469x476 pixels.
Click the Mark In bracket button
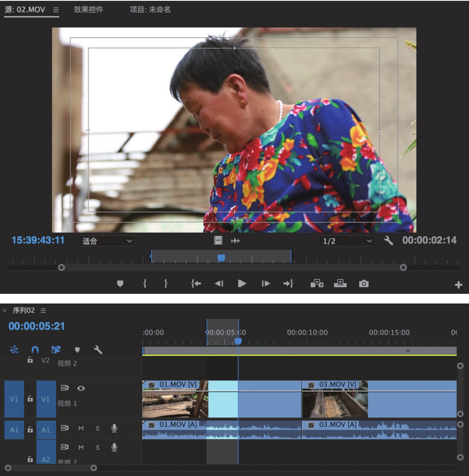click(x=145, y=284)
